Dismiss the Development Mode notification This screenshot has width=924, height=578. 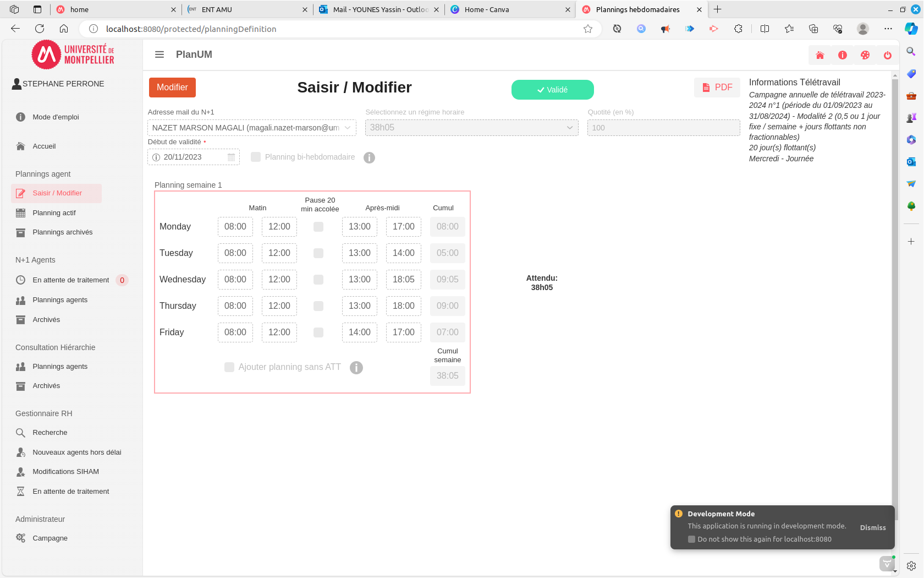coord(873,527)
